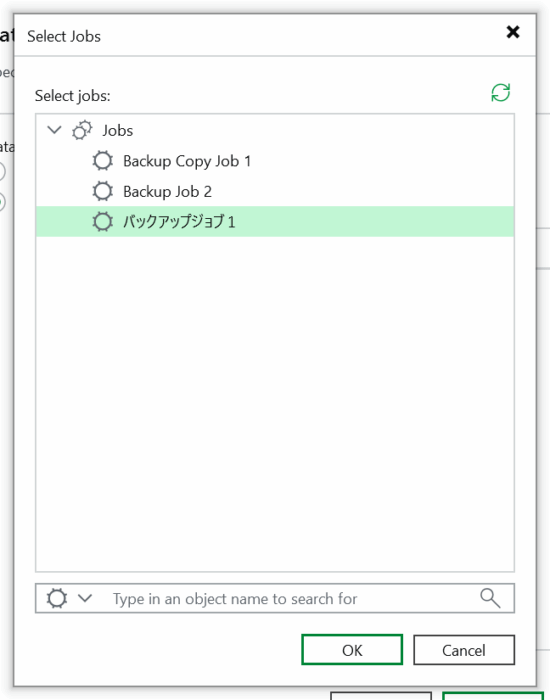
Task: Collapse the Jobs tree node
Action: click(x=54, y=130)
